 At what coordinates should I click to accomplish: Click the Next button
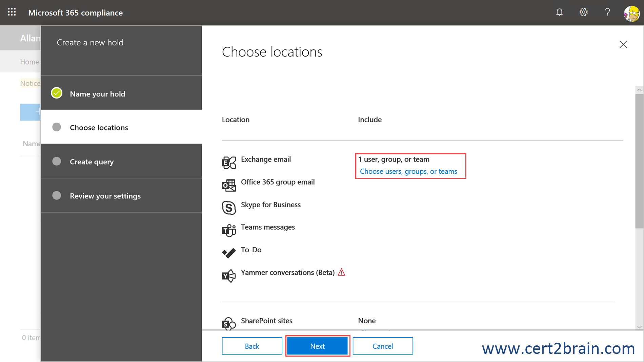318,346
